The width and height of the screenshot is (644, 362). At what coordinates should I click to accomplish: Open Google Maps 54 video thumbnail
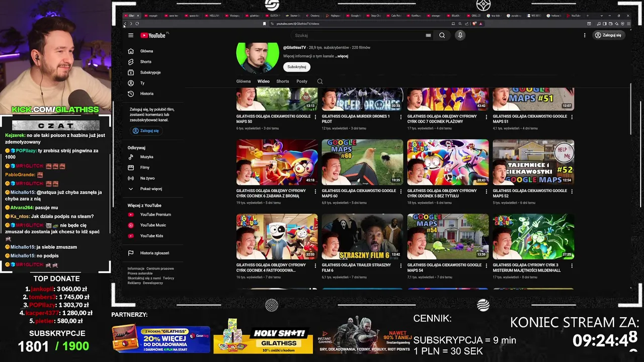click(x=448, y=236)
